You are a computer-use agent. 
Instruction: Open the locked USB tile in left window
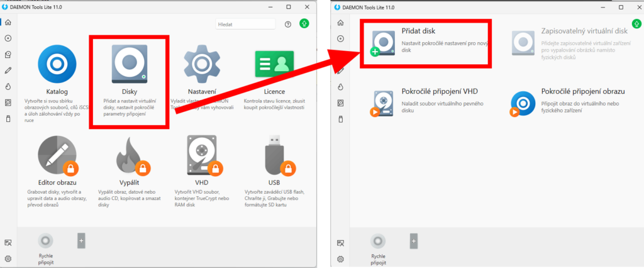point(274,172)
